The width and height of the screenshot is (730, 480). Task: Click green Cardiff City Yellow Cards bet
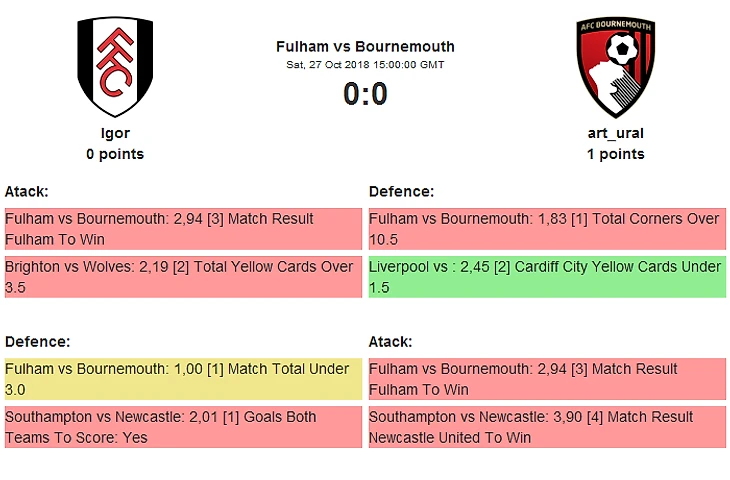(x=547, y=277)
